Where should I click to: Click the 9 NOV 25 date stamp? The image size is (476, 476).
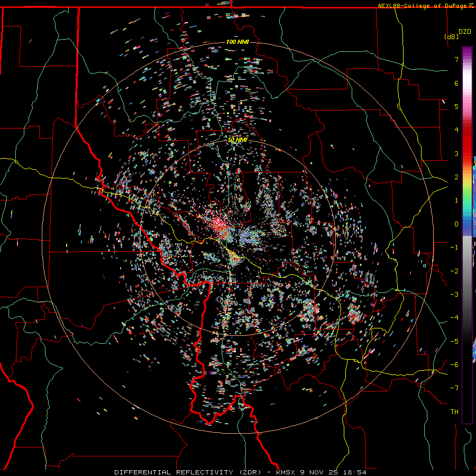[320, 472]
